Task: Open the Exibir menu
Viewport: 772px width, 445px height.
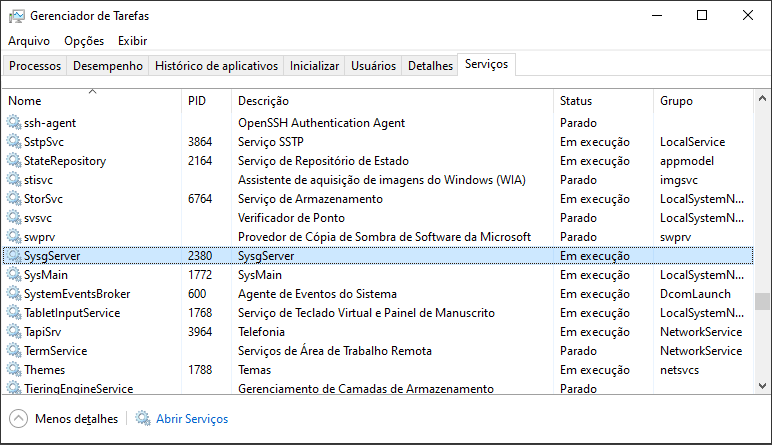Action: 132,41
